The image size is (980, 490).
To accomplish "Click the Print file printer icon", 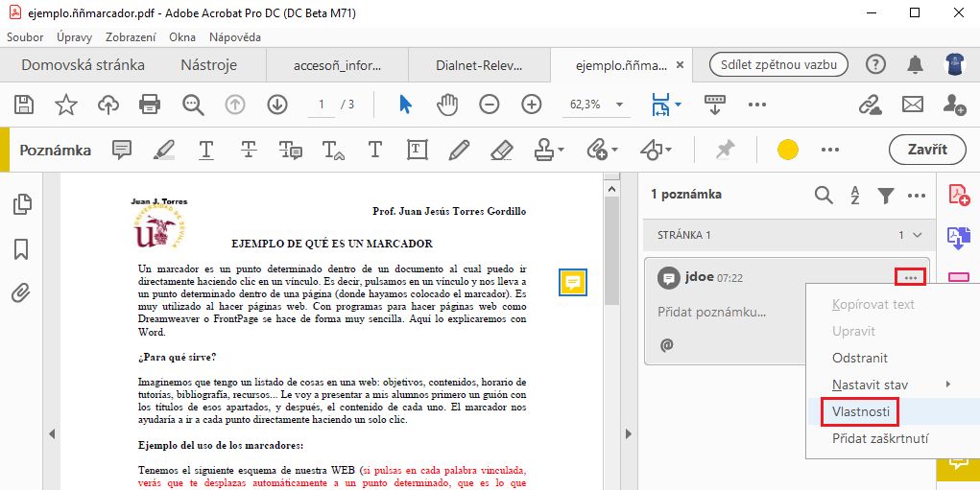I will coord(150,105).
